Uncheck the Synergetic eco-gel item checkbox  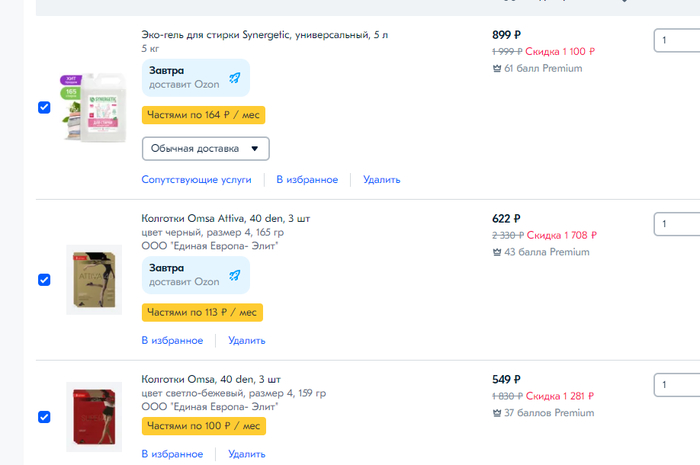(44, 107)
